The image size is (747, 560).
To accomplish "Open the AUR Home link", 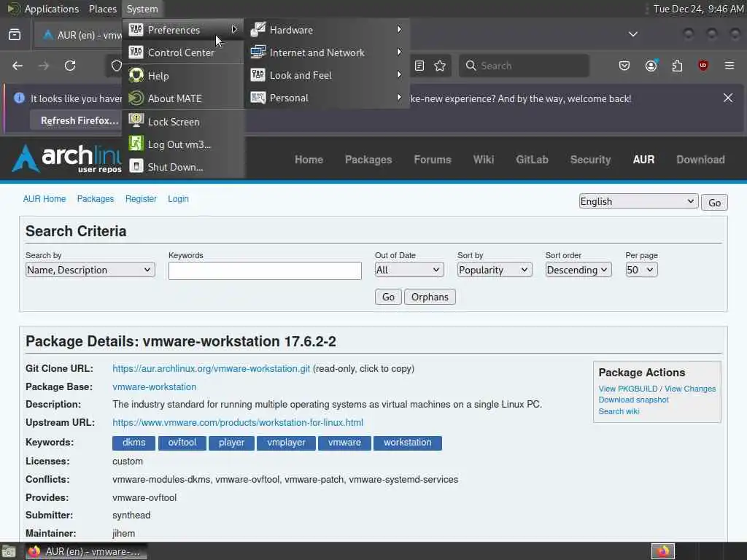I will pyautogui.click(x=44, y=199).
